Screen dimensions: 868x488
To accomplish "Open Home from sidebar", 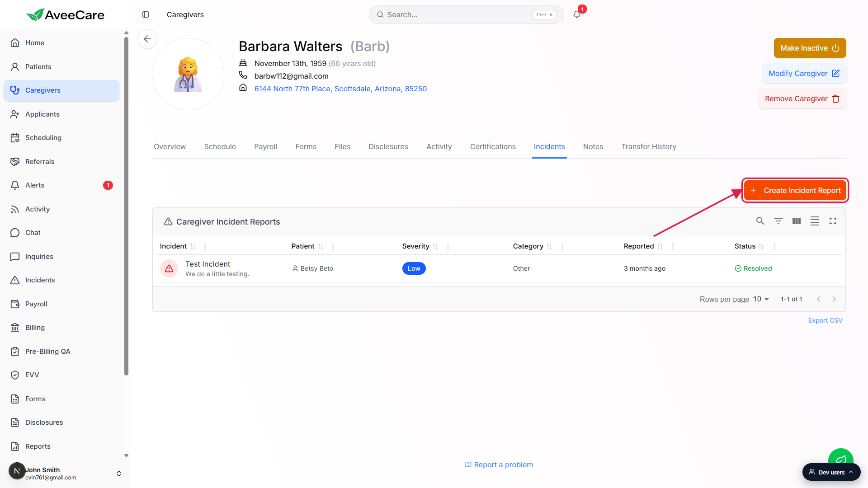I will click(61, 43).
